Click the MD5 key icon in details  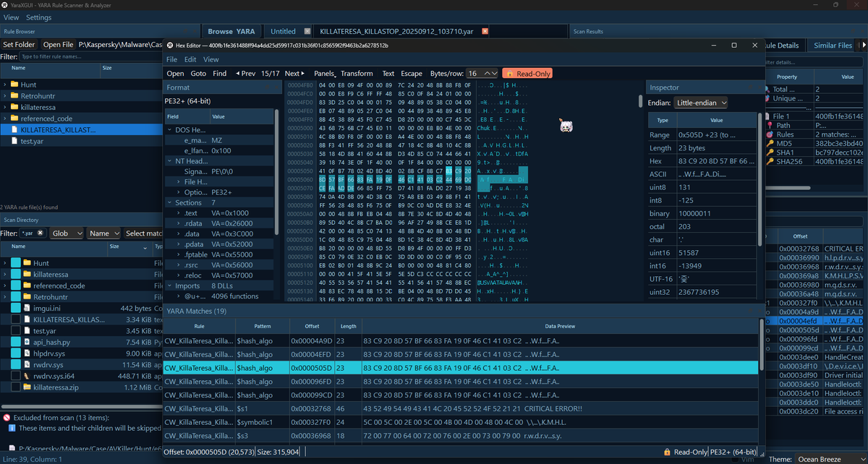pos(769,143)
